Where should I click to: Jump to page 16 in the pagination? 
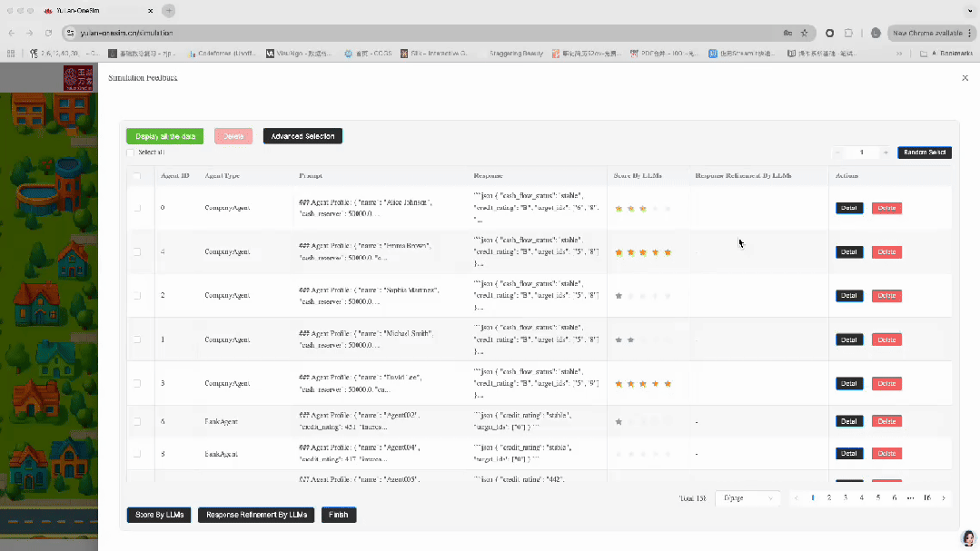click(927, 498)
